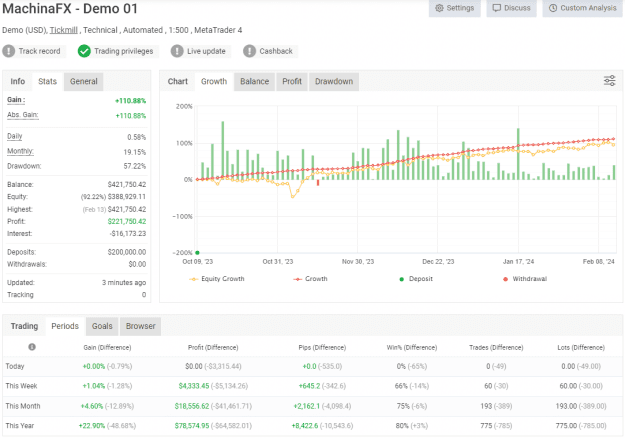Click the Interest value -$16,173.23
This screenshot has height=438, width=625.
128,234
